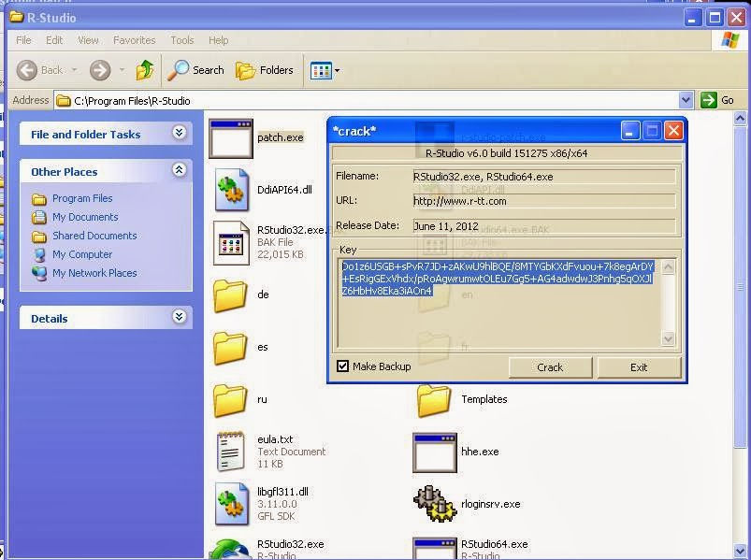Click the Forward arrow icon
751x560 pixels.
point(100,70)
